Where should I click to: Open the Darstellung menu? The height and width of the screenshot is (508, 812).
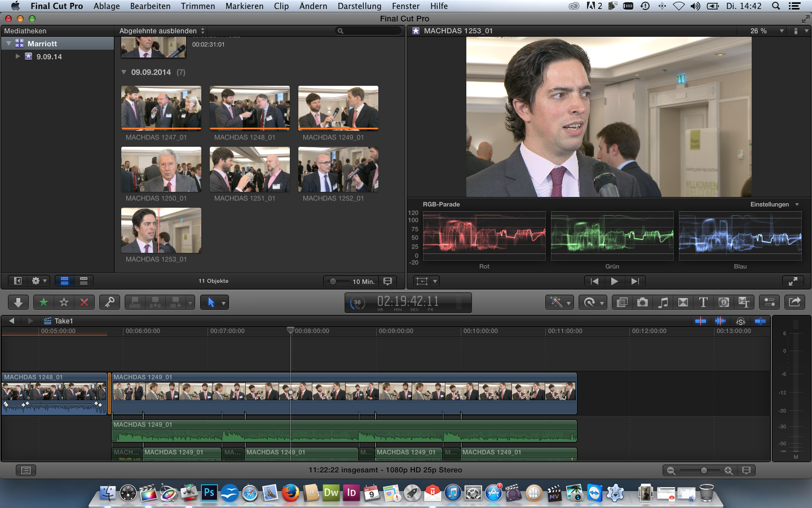click(x=359, y=6)
